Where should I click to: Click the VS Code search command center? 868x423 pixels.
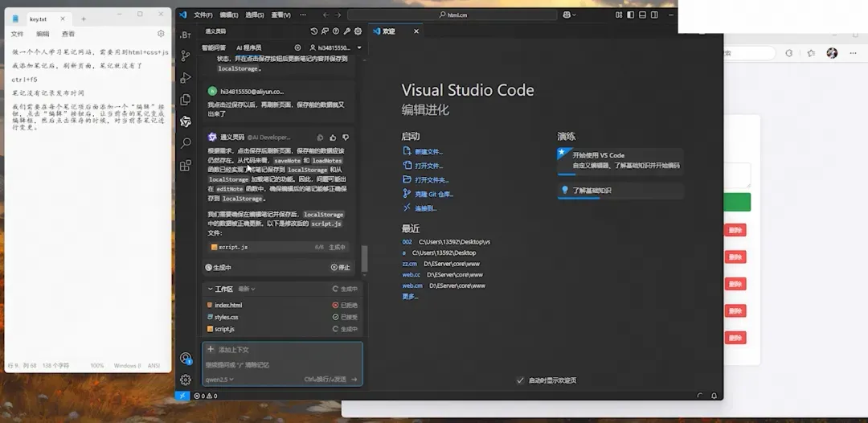tap(452, 15)
